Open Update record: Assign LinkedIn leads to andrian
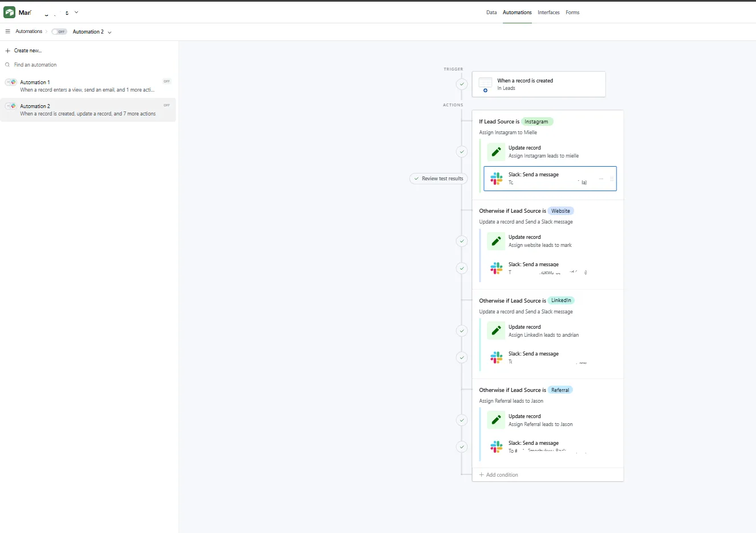The image size is (756, 533). pyautogui.click(x=550, y=330)
